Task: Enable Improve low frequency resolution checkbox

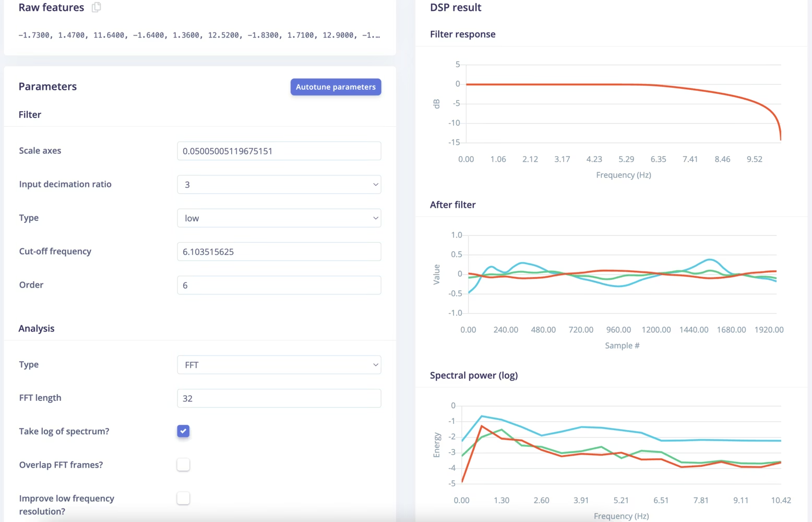Action: tap(183, 499)
